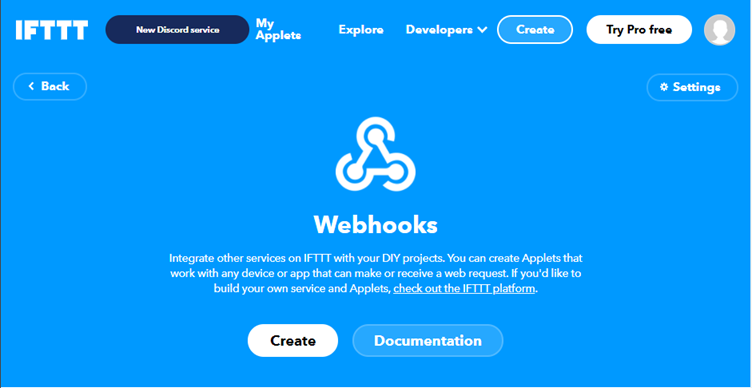This screenshot has height=388, width=752.
Task: Open the Documentation button
Action: click(x=427, y=341)
